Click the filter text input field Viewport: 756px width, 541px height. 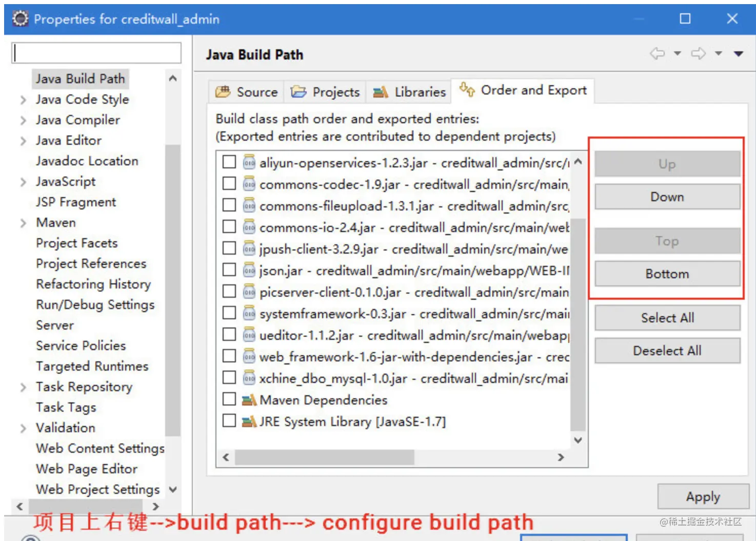point(96,52)
